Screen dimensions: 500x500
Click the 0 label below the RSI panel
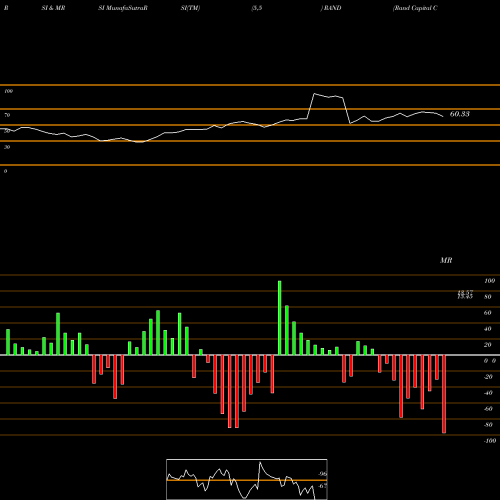[5, 171]
